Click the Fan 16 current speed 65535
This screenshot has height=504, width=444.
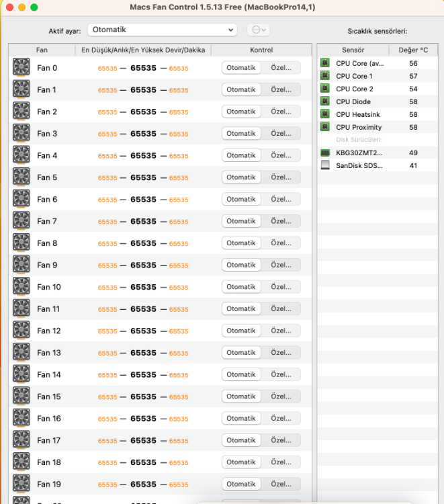143,419
